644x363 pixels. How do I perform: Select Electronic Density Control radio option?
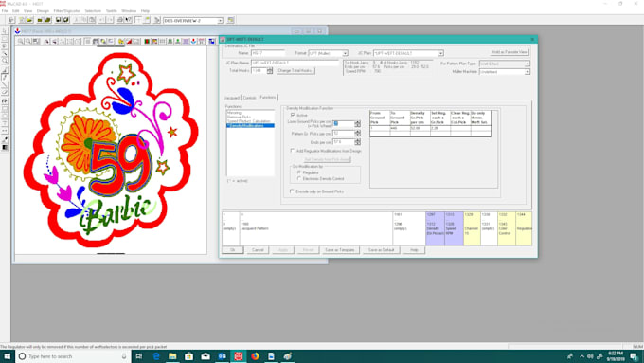(x=299, y=179)
